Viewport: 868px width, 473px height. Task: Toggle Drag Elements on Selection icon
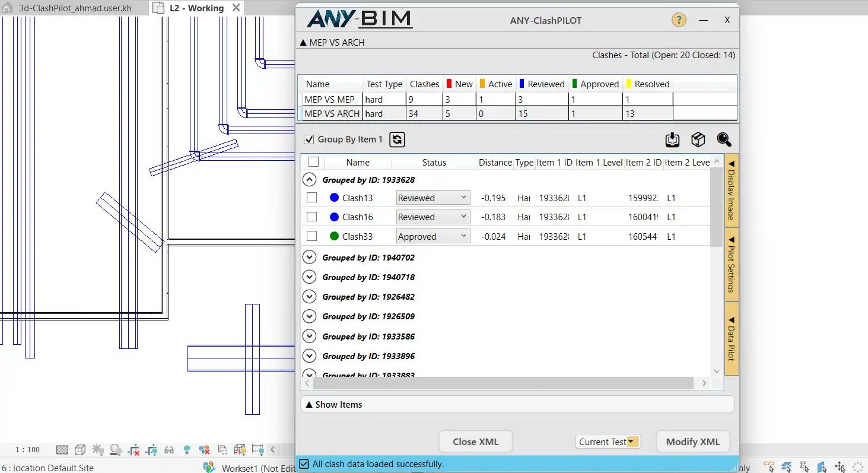click(841, 467)
